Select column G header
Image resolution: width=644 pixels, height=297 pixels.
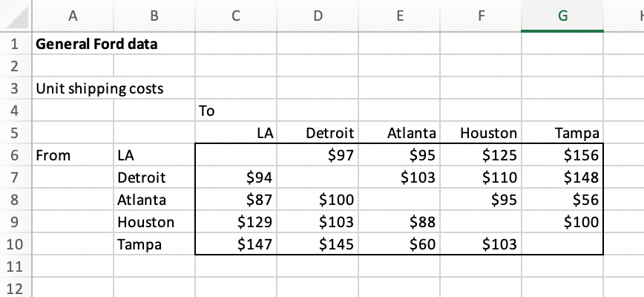coord(562,16)
